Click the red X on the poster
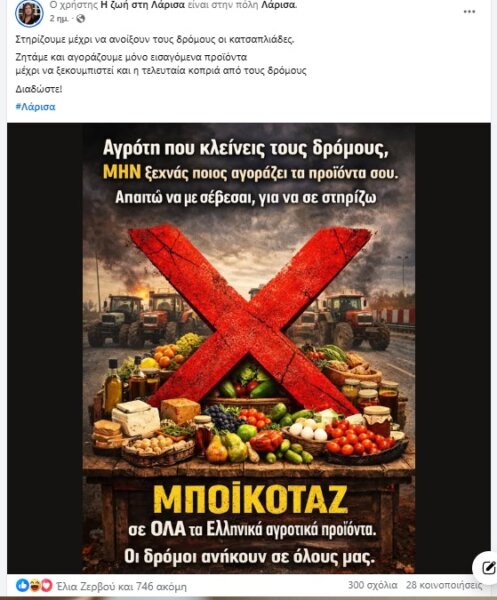The width and height of the screenshot is (497, 600). [251, 320]
